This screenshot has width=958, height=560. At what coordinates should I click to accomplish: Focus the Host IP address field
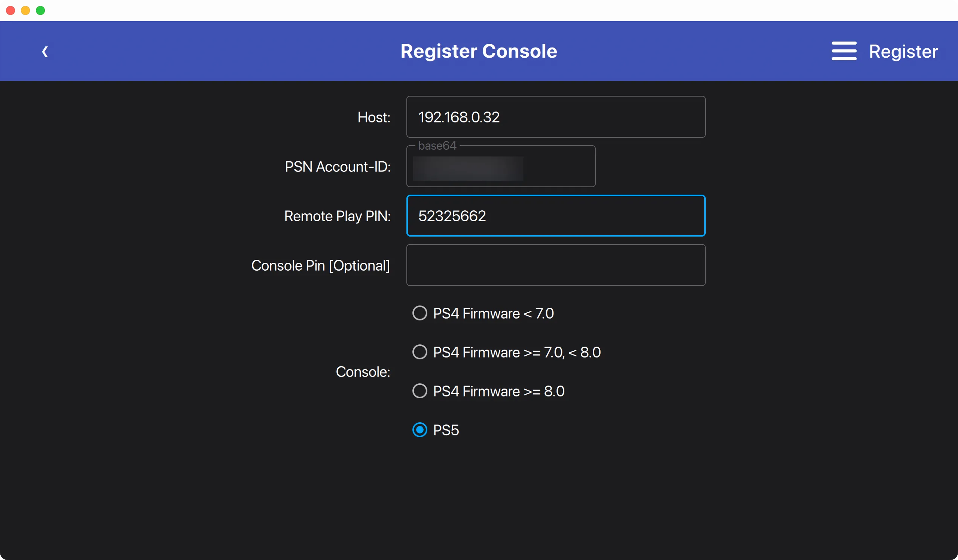click(555, 117)
